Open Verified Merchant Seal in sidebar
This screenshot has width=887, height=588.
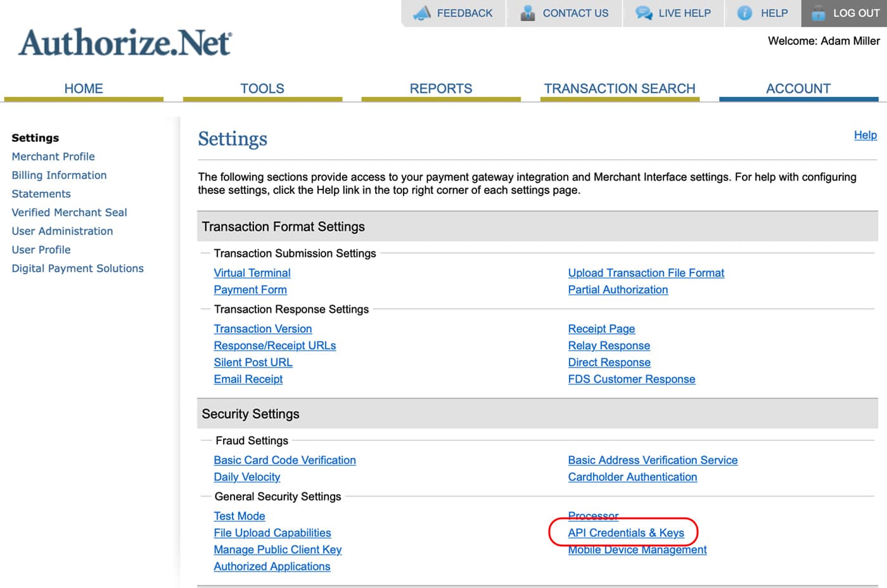click(x=69, y=212)
